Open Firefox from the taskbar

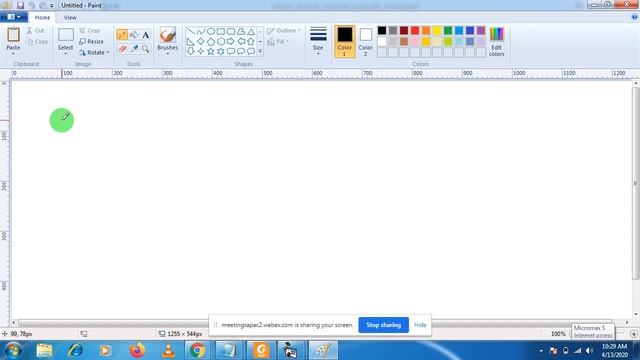[137, 350]
